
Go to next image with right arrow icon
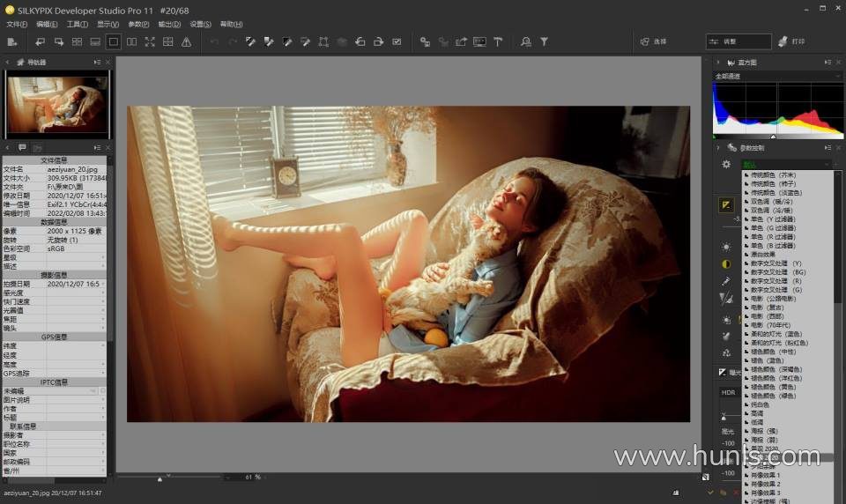pos(59,41)
